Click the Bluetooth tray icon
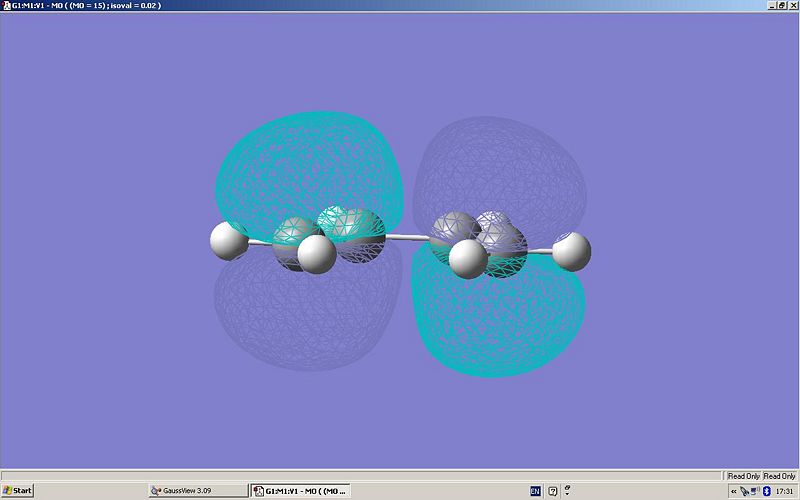This screenshot has width=800, height=500. coord(766,491)
